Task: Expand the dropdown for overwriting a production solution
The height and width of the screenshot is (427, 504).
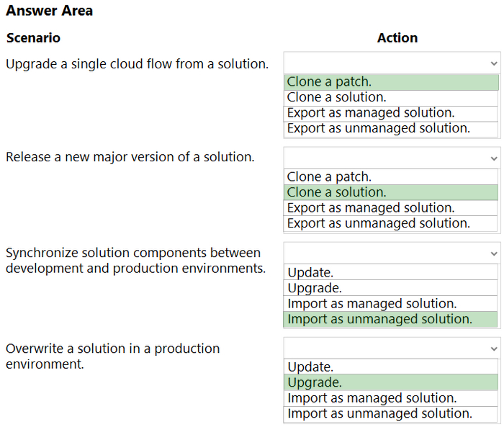Action: point(392,348)
